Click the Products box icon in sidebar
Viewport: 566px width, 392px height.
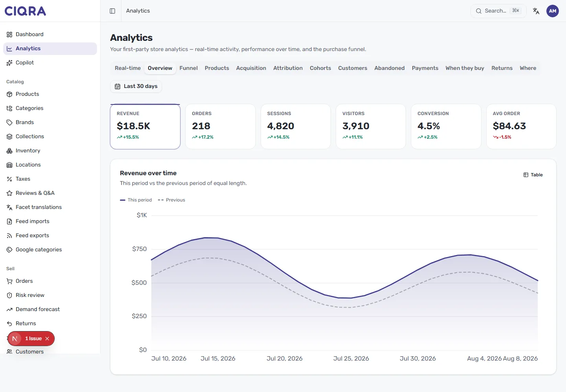(x=9, y=94)
